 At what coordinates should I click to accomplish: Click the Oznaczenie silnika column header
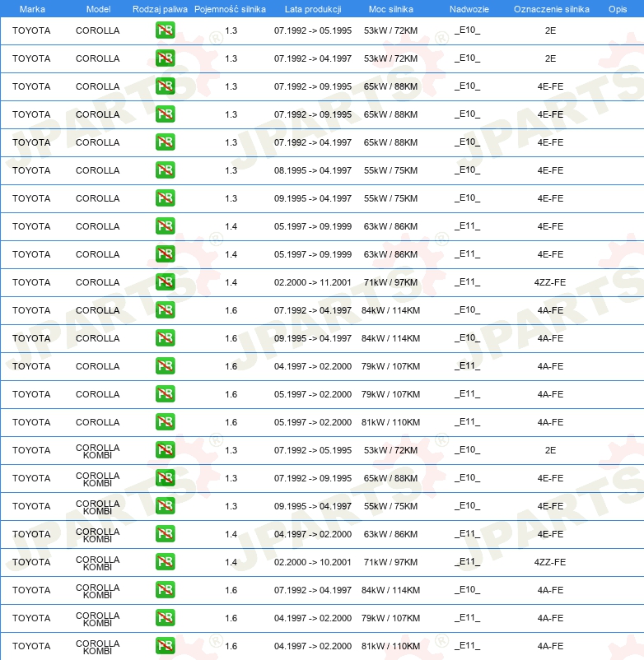(551, 9)
